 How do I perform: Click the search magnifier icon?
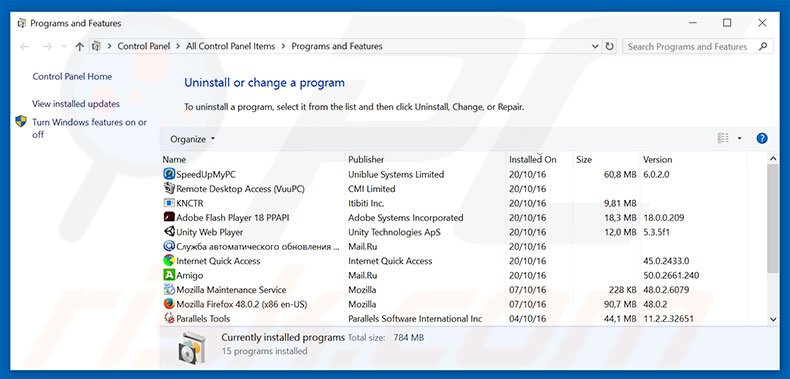(x=763, y=46)
